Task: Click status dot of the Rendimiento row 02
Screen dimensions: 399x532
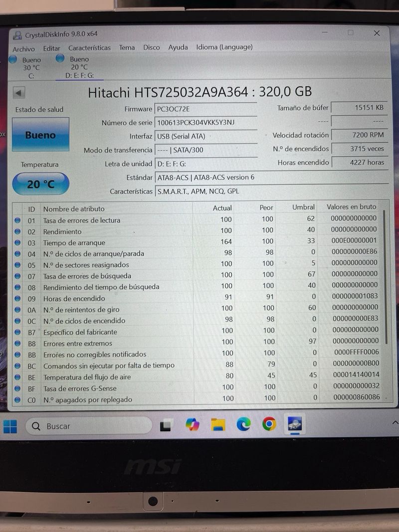Action: pos(17,232)
